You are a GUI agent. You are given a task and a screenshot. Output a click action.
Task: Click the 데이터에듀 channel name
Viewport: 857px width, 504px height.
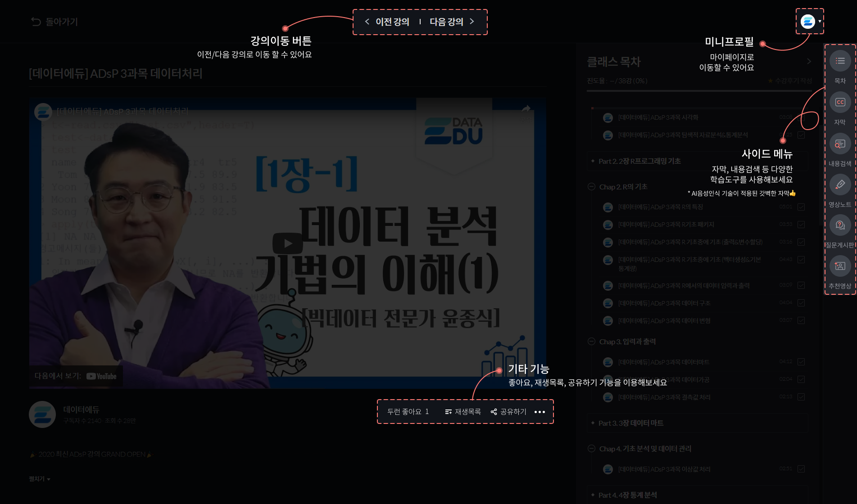(x=82, y=409)
